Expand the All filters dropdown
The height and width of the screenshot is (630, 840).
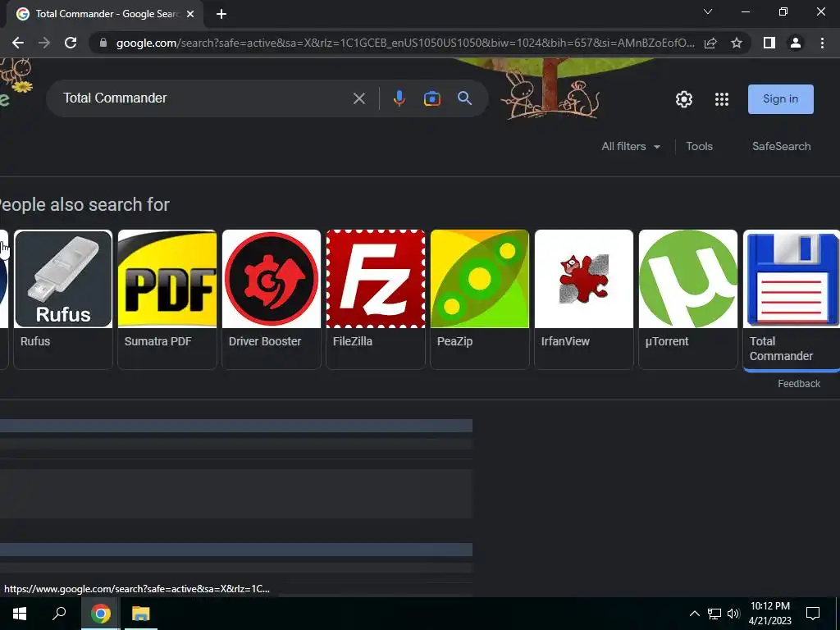(x=631, y=146)
